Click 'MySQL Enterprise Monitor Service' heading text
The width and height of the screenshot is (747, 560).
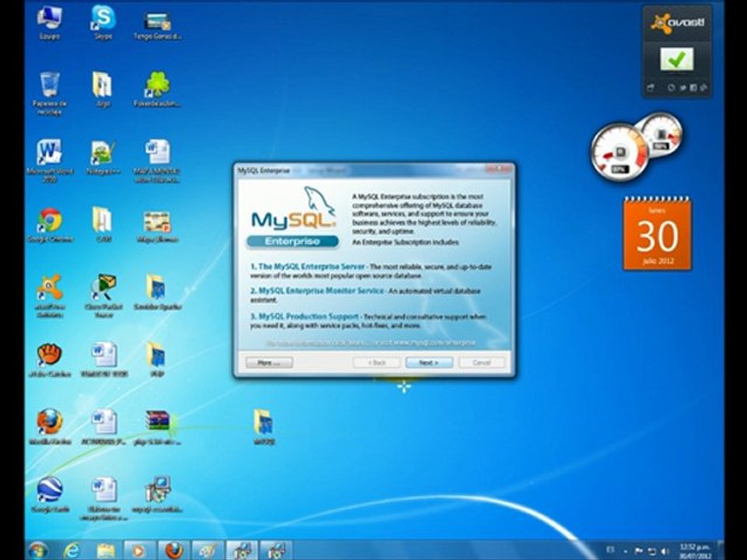(321, 290)
